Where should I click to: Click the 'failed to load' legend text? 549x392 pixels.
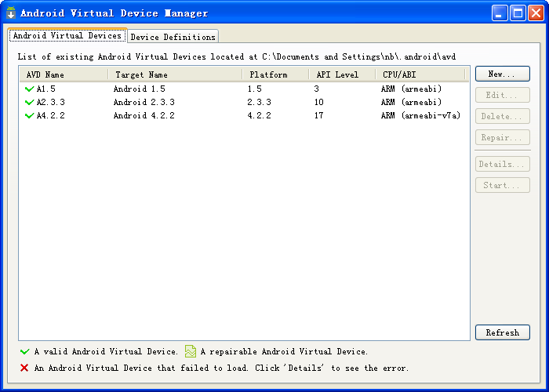tap(221, 368)
